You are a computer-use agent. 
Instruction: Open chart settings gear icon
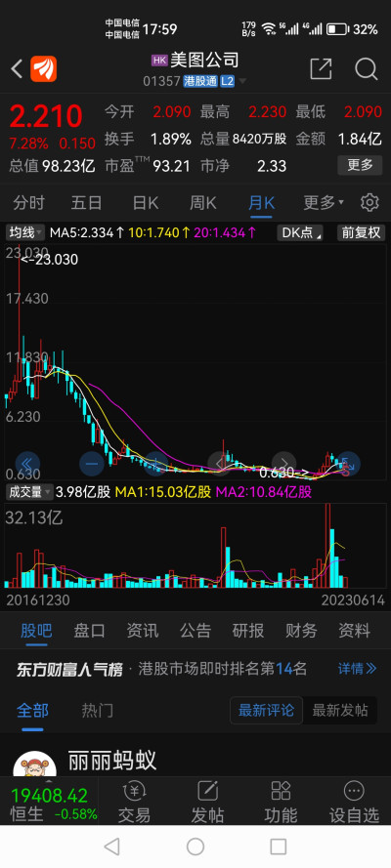369,203
